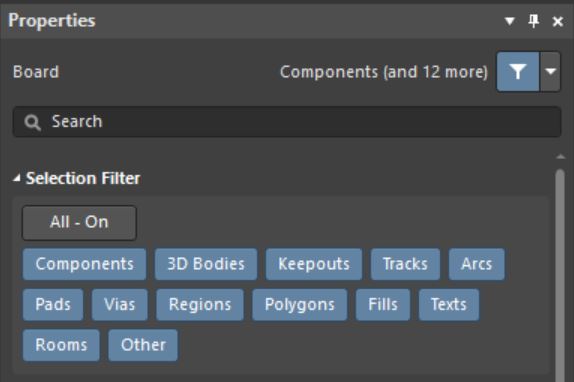Toggle the Pads filter button
This screenshot has width=574, height=382.
53,305
